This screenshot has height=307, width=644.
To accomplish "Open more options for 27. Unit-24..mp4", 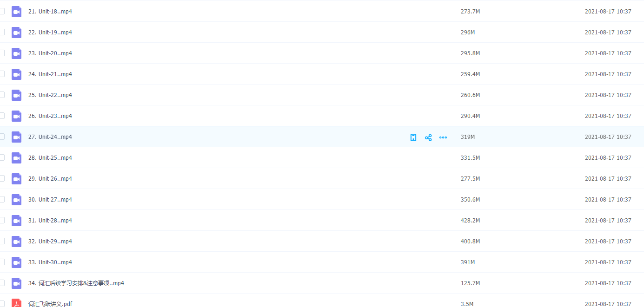I will pos(443,137).
